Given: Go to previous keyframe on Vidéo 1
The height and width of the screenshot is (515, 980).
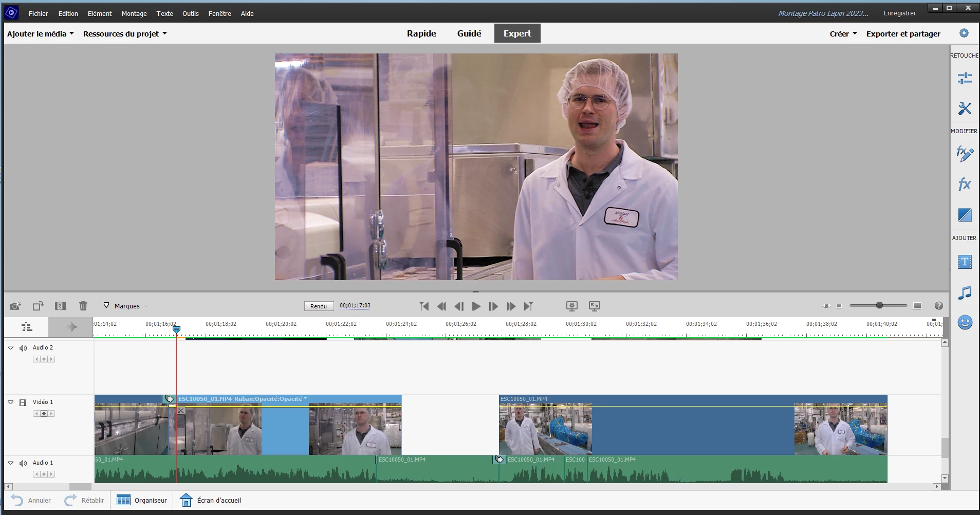Looking at the screenshot, I should 36,414.
